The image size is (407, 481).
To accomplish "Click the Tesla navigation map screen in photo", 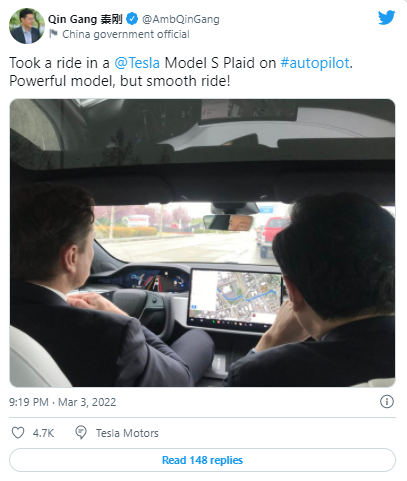I will click(235, 297).
